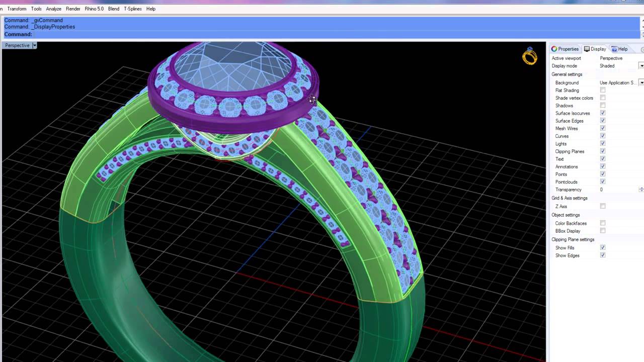Uncheck the Show Edges checkbox
This screenshot has height=362, width=644.
click(x=603, y=255)
